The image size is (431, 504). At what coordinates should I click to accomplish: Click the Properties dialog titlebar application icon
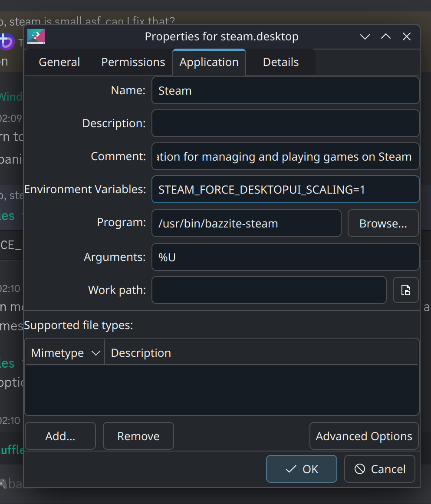click(x=36, y=36)
